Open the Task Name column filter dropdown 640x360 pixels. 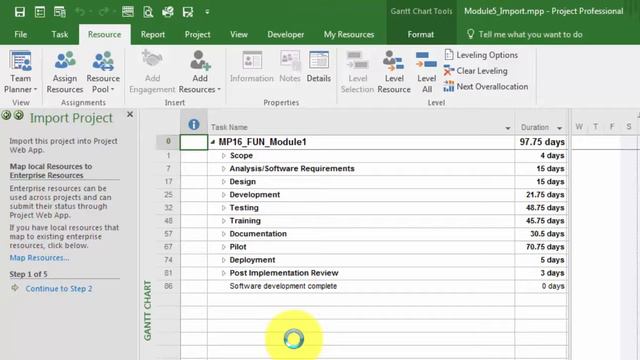click(x=507, y=128)
